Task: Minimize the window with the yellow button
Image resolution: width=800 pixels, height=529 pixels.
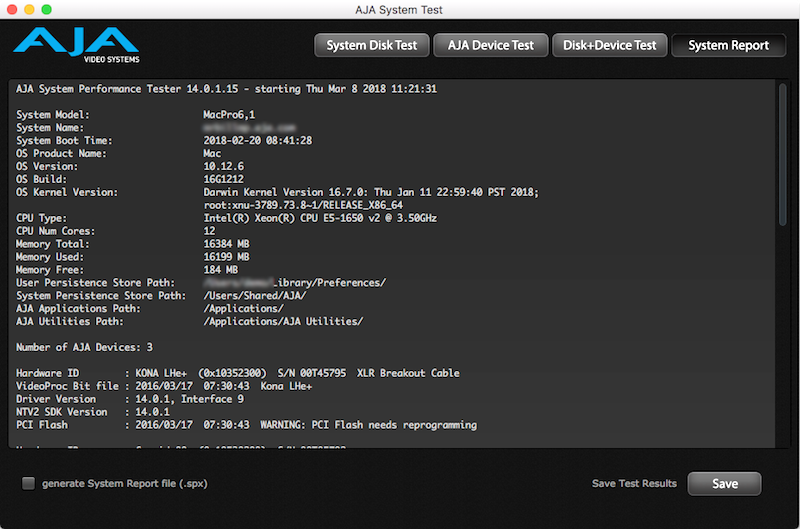Action: (29, 10)
